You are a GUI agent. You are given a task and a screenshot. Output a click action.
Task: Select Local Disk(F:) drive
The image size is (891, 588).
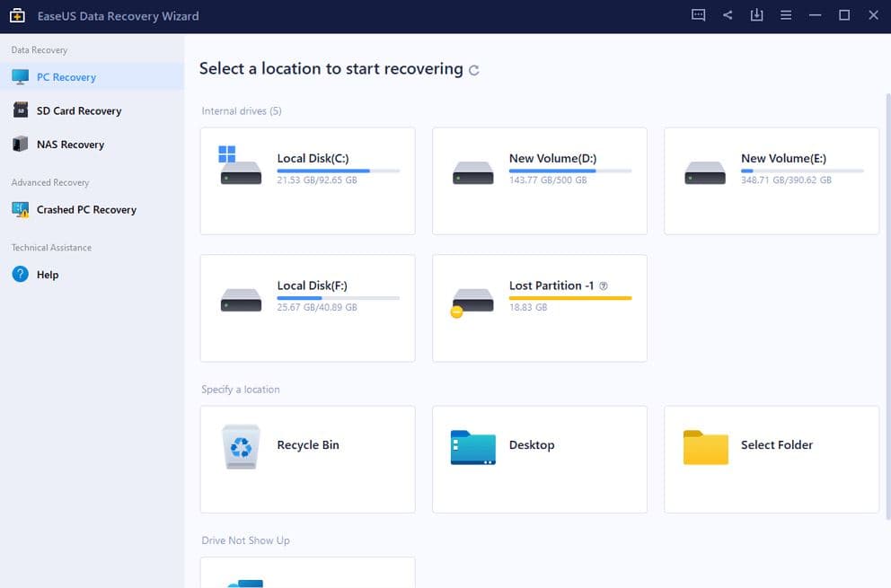[x=307, y=308]
